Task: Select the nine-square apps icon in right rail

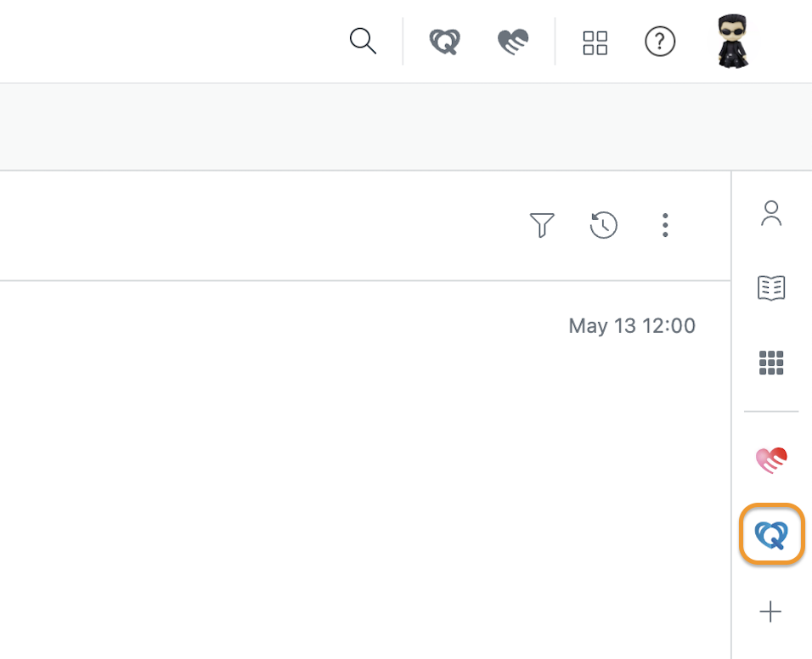Action: tap(771, 363)
